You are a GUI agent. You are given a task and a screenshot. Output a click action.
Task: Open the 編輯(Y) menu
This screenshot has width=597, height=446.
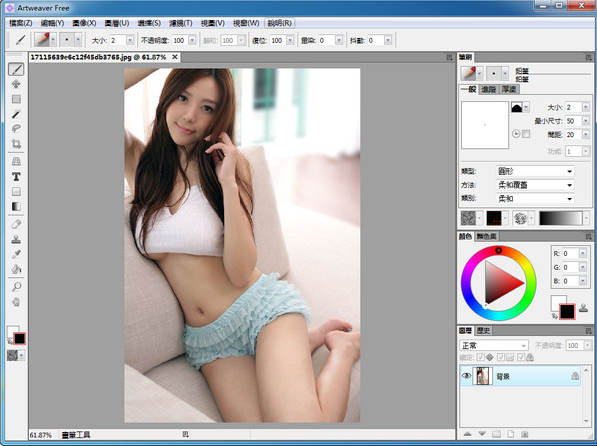pos(52,23)
